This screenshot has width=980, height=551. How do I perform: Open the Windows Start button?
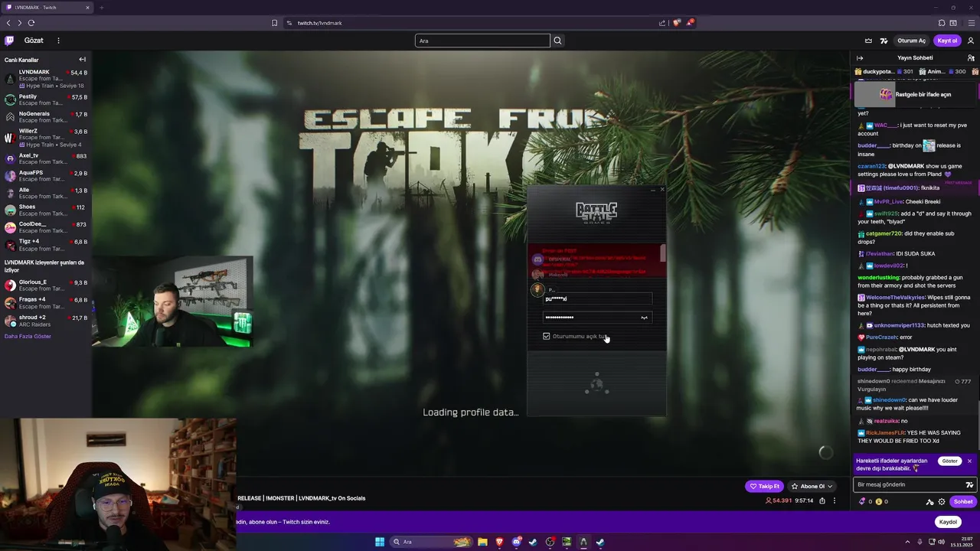380,542
